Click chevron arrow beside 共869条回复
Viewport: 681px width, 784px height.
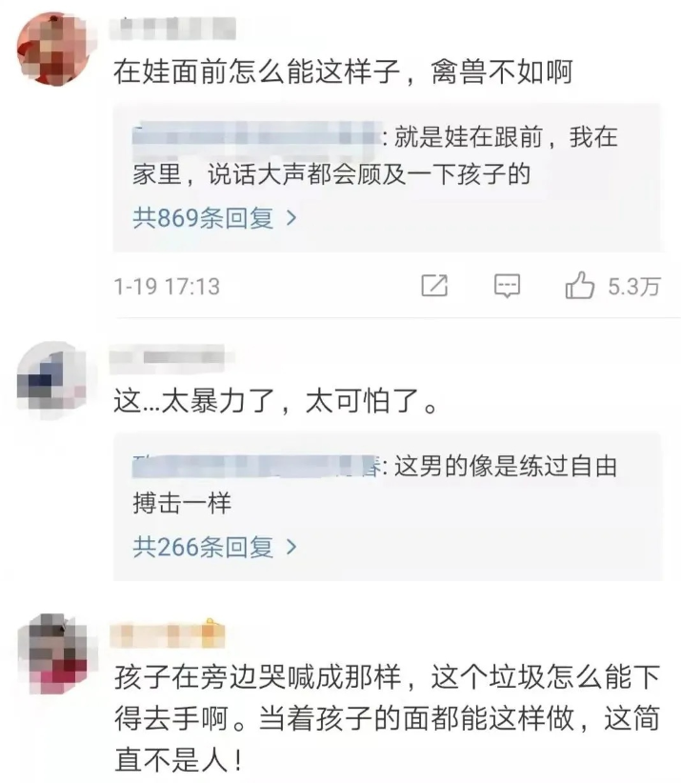[x=291, y=218]
